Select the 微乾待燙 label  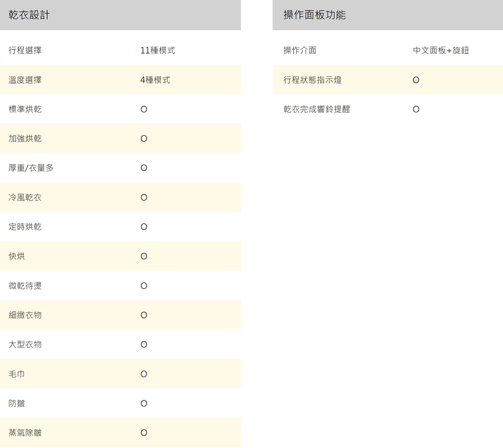click(25, 286)
